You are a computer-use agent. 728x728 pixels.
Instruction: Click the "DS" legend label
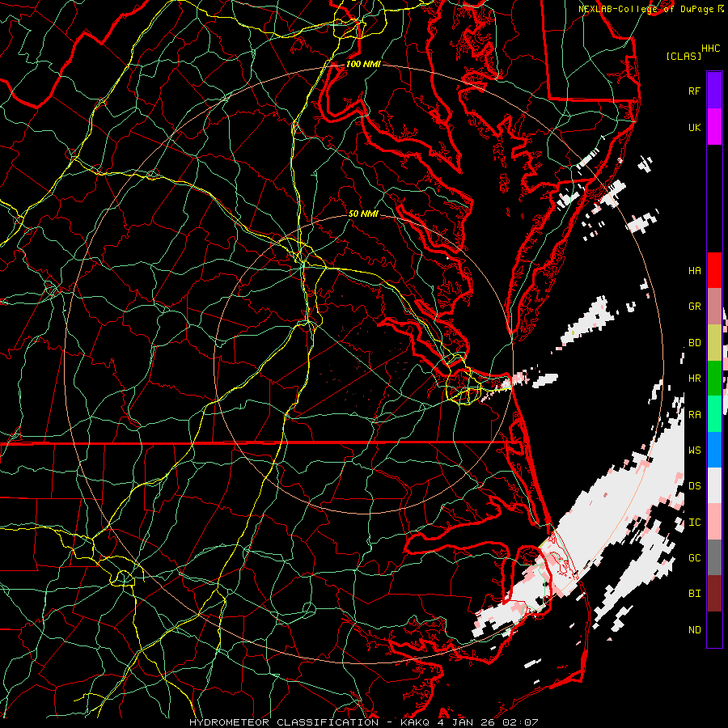695,486
